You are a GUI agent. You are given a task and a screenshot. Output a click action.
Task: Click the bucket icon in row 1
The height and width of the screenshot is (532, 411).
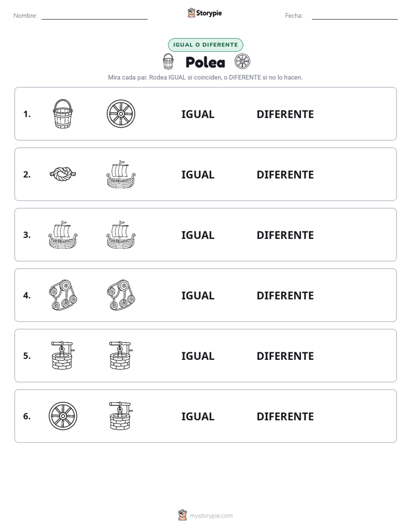(63, 113)
